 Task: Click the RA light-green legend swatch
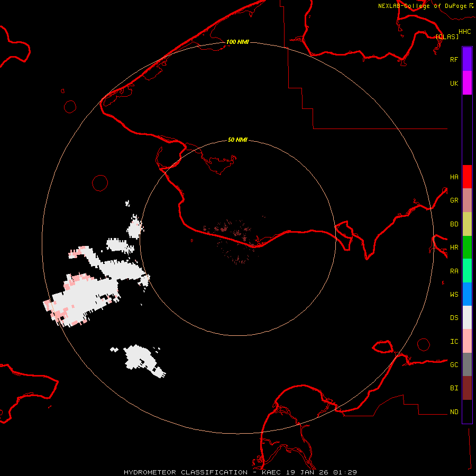[x=467, y=271]
